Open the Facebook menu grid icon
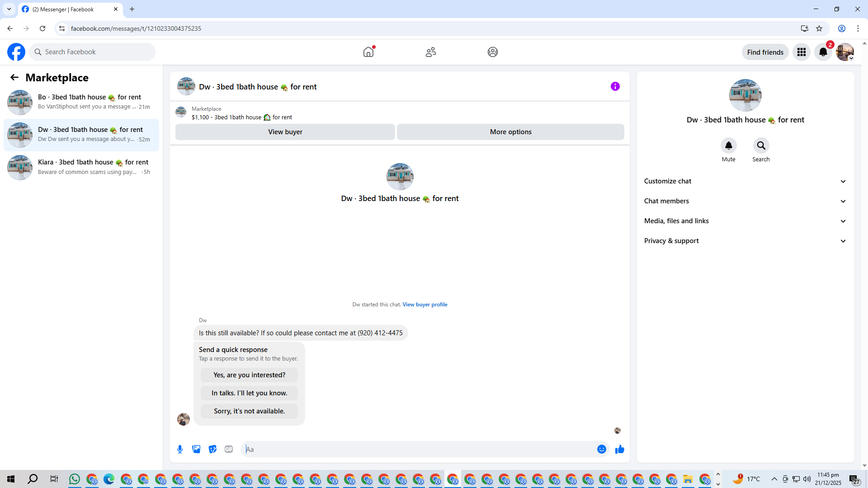 click(x=802, y=52)
